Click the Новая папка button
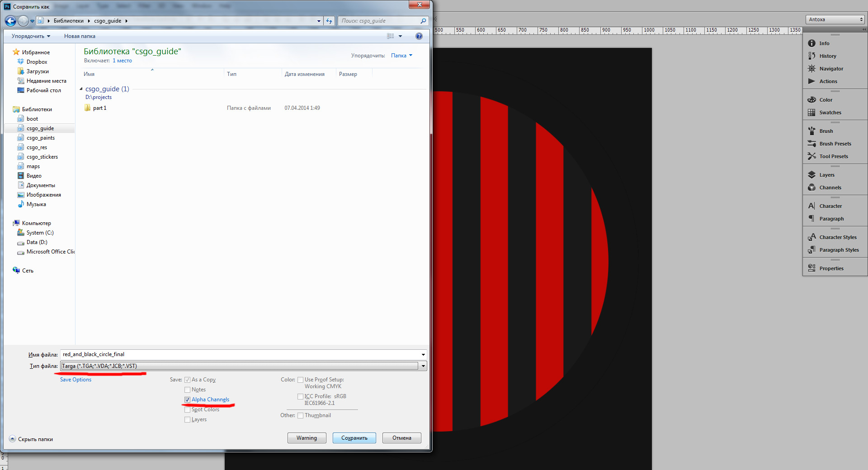The width and height of the screenshot is (868, 470). 80,36
